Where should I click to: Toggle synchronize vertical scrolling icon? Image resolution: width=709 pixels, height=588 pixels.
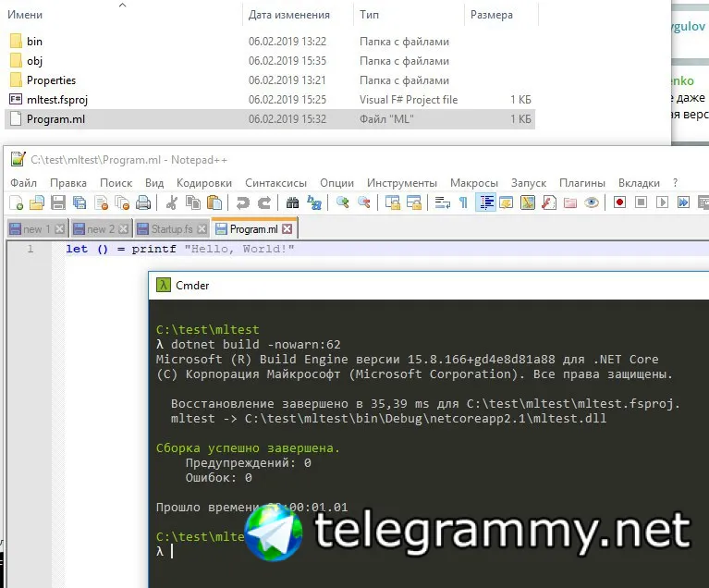[393, 202]
